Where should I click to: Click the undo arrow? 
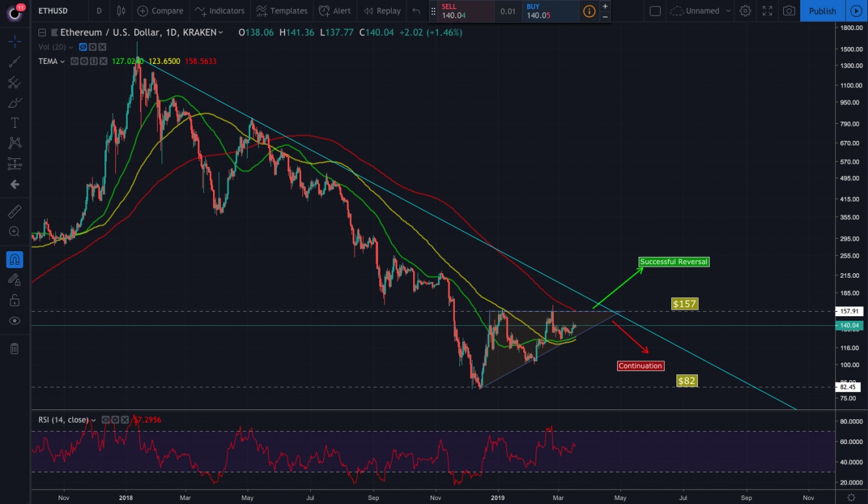point(416,11)
